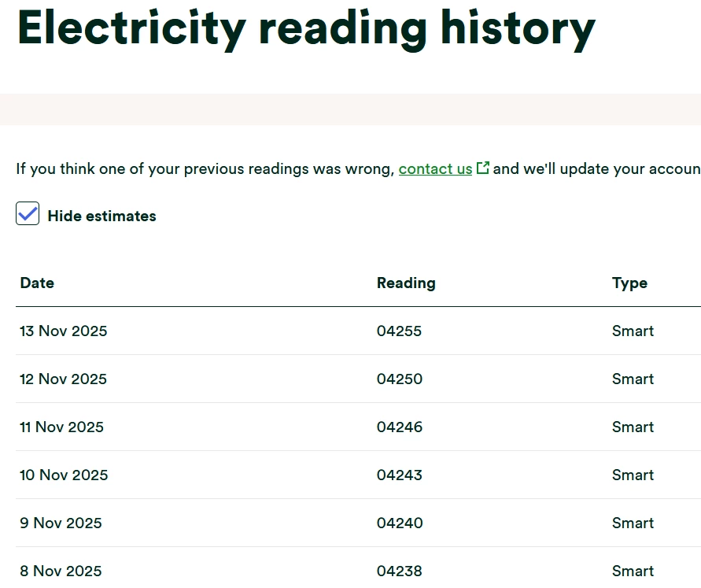
Task: Click the 04238 reading value
Action: pyautogui.click(x=399, y=571)
